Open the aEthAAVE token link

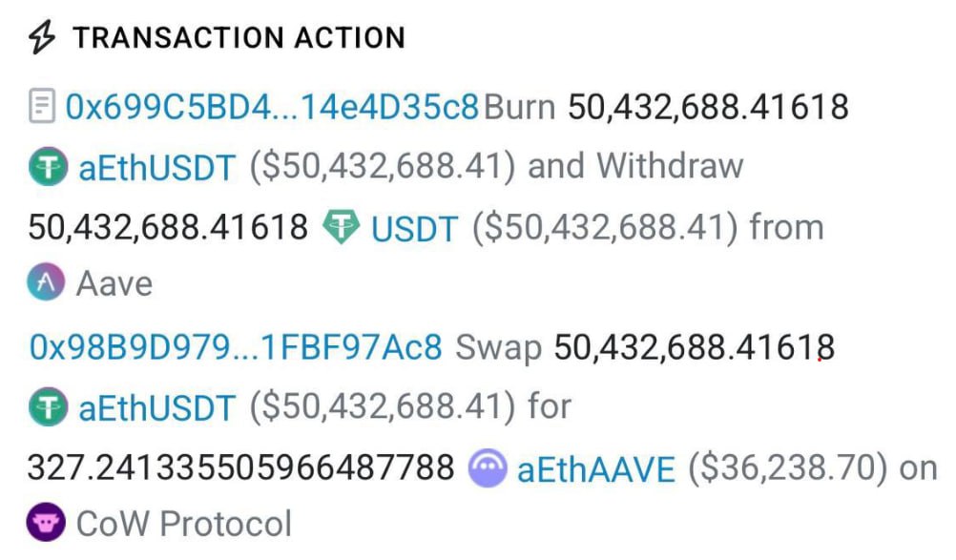pyautogui.click(x=595, y=467)
